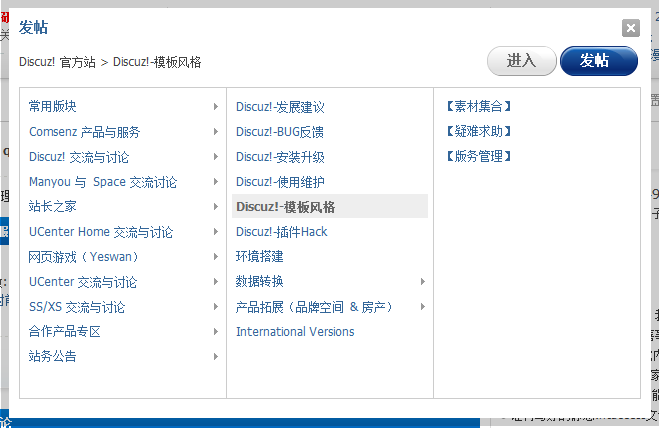Close the 发帖 dialog with the X button
This screenshot has height=428, width=659.
(630, 28)
